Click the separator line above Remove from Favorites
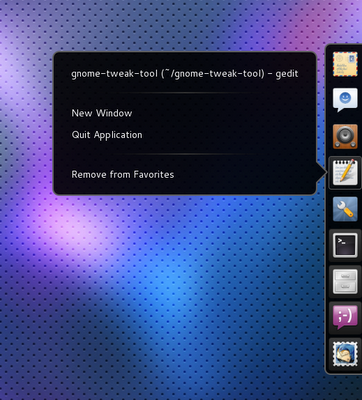362x400 pixels. click(x=185, y=154)
